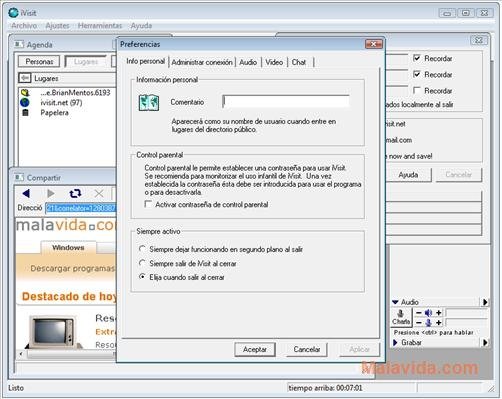Click the Destacado de hoy heading
The width and height of the screenshot is (502, 399).
tap(69, 296)
